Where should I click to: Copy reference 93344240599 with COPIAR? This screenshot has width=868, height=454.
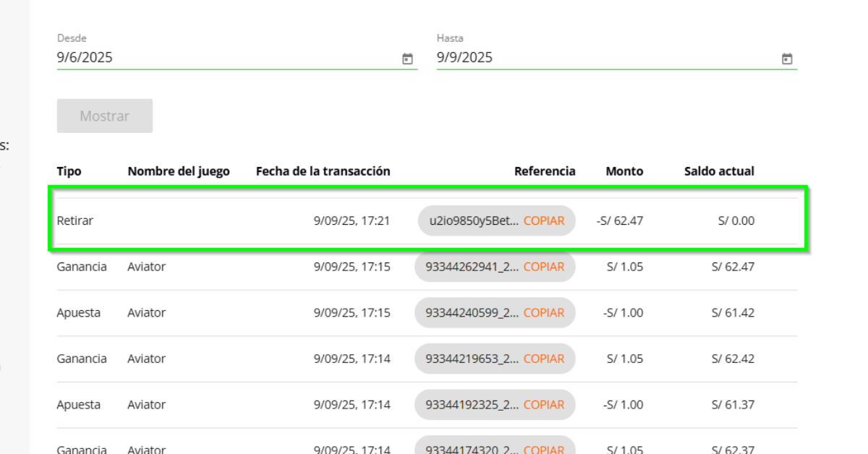[x=544, y=313]
